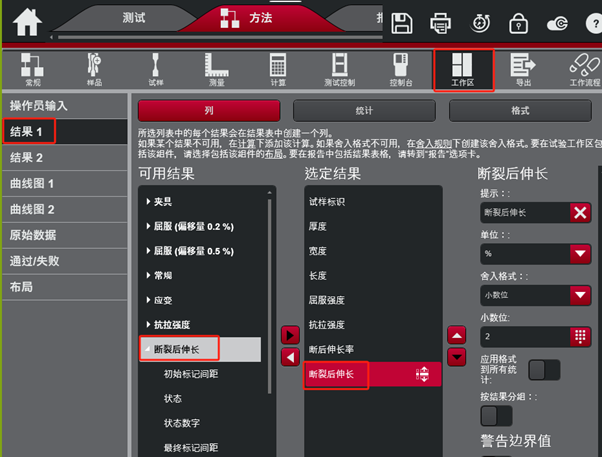Toggle 应用格式到所有统计 switch

tap(544, 370)
